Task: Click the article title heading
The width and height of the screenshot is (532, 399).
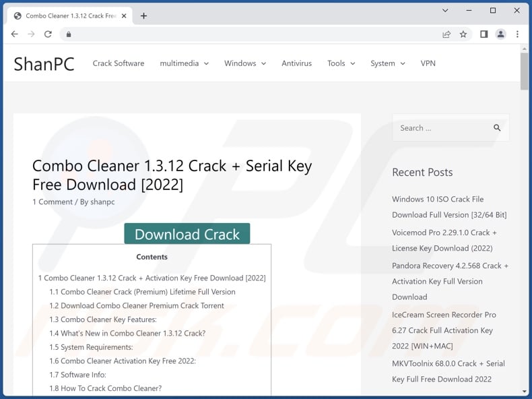Action: 172,175
